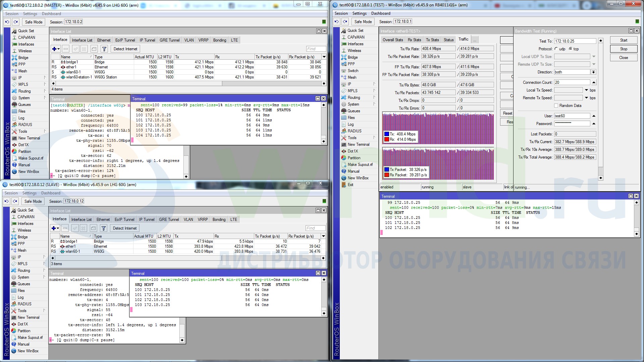Toggle Safe Mode in TEST window

[x=363, y=22]
